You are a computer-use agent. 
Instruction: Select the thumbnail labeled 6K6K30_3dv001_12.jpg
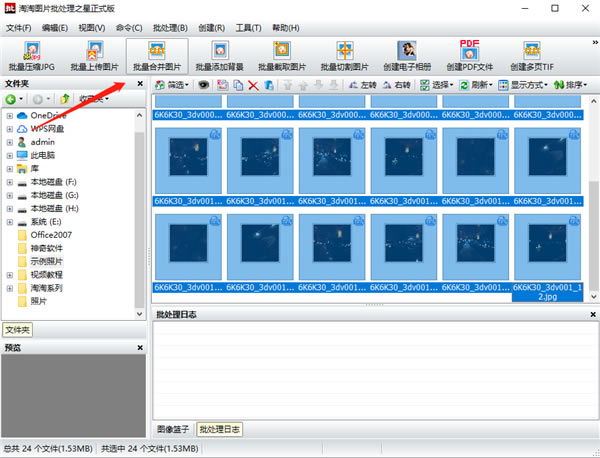pos(547,247)
